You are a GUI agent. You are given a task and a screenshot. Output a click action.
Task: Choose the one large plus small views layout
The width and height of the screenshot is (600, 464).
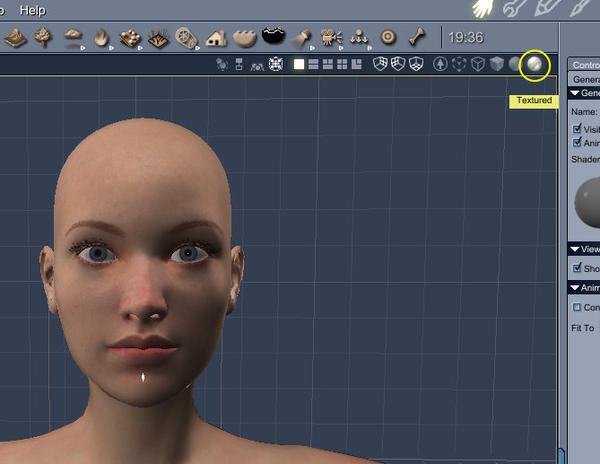[357, 64]
